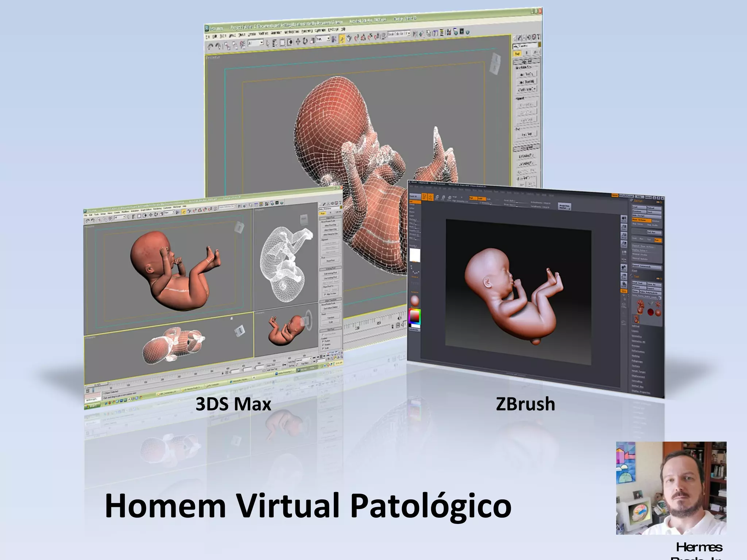Open the Modifiers menu in small 3DS Max window
Image resolution: width=747 pixels, height=560 pixels.
coord(125,211)
